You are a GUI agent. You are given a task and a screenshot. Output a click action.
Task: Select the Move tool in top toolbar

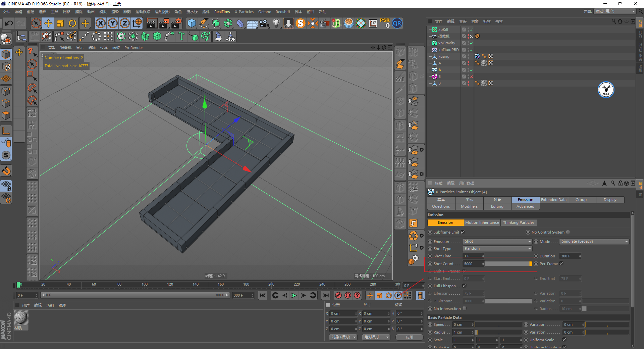click(x=48, y=23)
